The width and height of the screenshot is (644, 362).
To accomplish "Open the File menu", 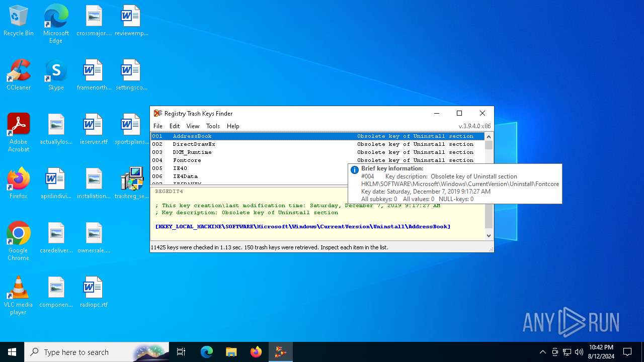I will pos(158,126).
